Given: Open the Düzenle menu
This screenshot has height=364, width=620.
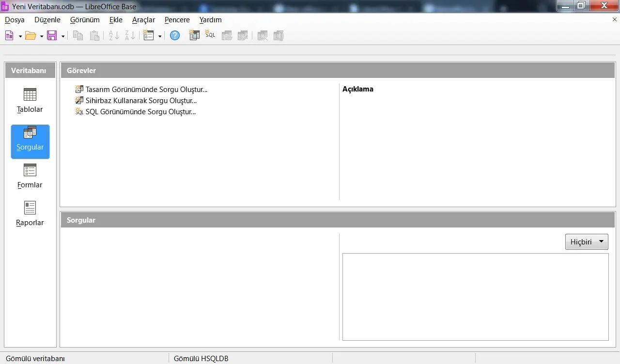Looking at the screenshot, I should pos(47,20).
